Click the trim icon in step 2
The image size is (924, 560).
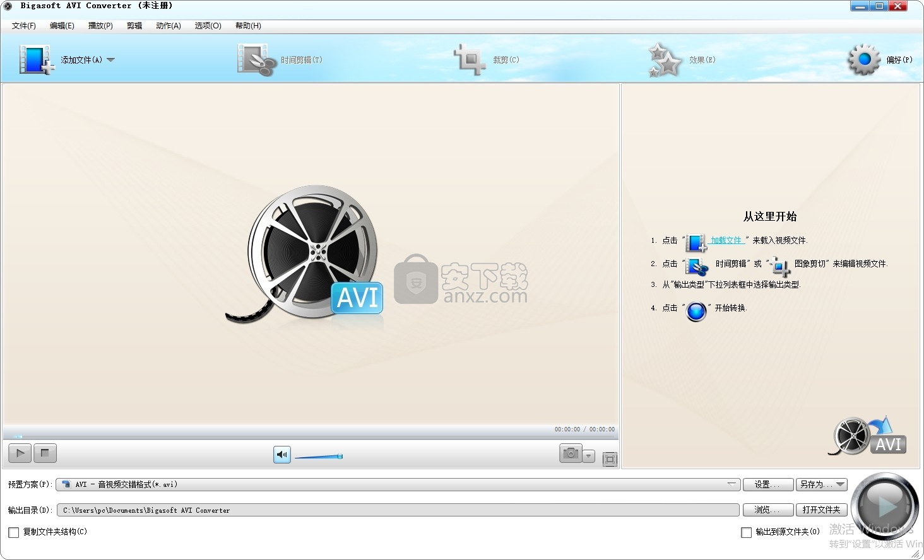697,266
